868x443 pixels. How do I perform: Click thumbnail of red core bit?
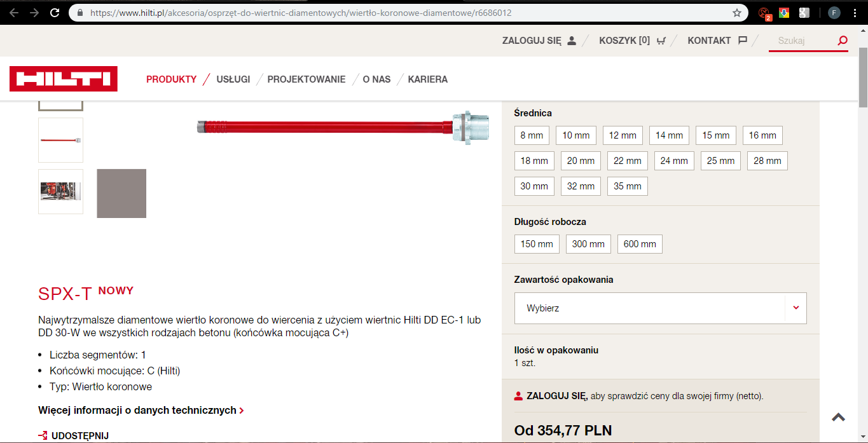point(60,140)
